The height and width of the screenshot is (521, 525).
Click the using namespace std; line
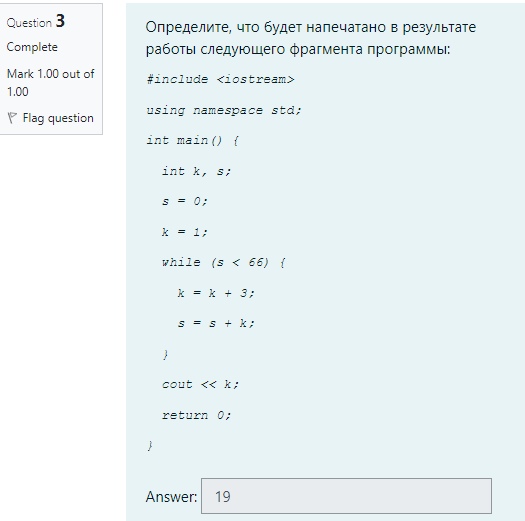pos(224,110)
